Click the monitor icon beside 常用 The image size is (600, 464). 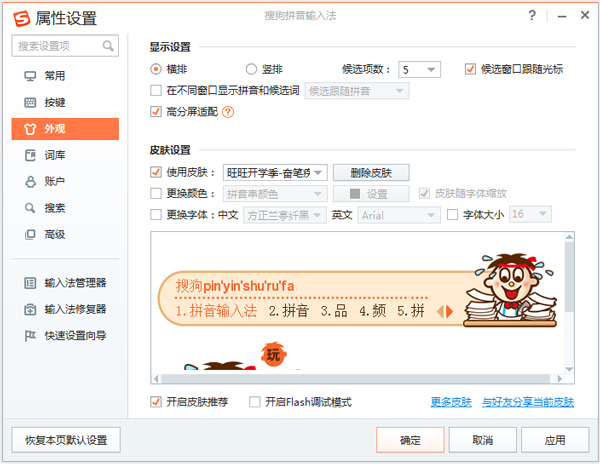pos(30,76)
